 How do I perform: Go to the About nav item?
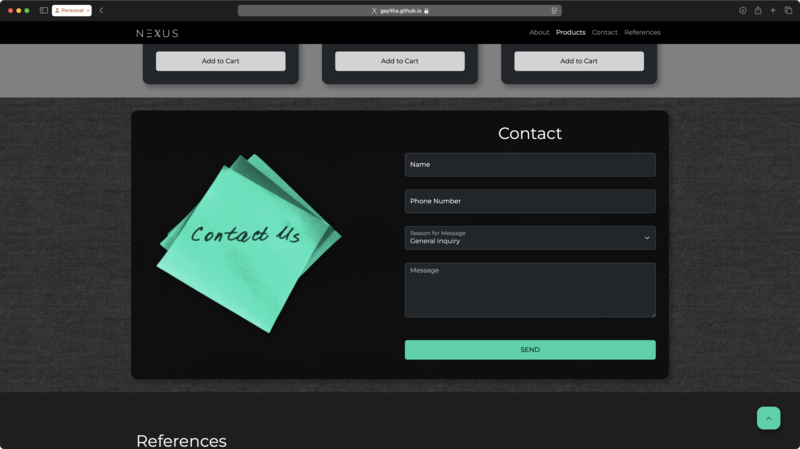click(539, 33)
